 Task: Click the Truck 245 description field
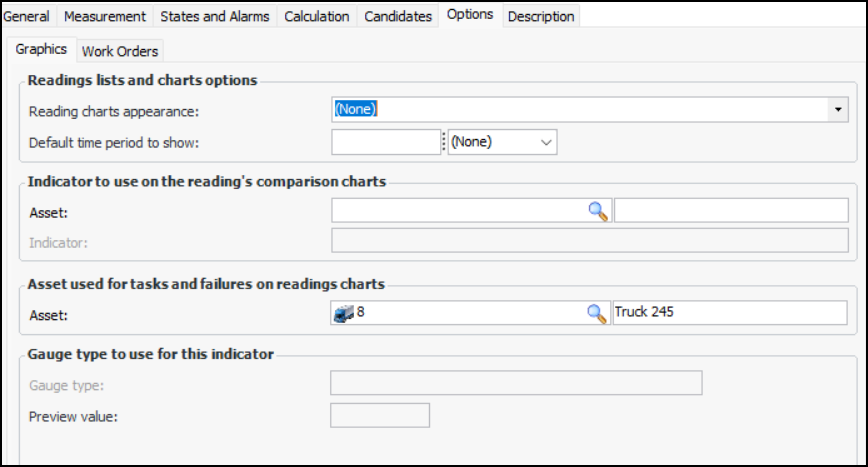pos(731,313)
